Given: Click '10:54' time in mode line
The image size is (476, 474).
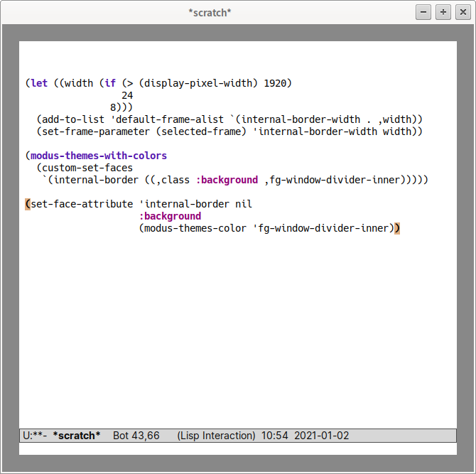Looking at the screenshot, I should 274,436.
